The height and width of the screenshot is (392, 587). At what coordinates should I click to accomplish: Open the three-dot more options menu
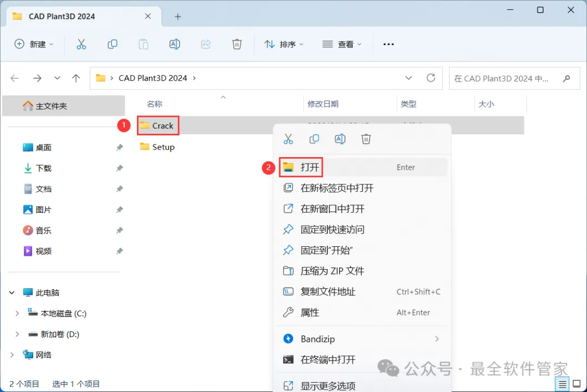[389, 44]
